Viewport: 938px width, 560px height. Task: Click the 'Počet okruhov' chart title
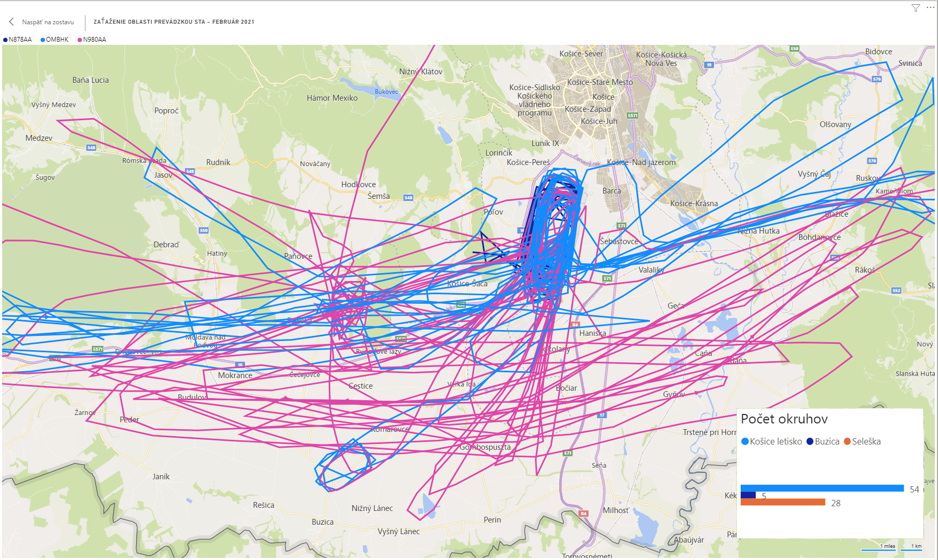(784, 419)
